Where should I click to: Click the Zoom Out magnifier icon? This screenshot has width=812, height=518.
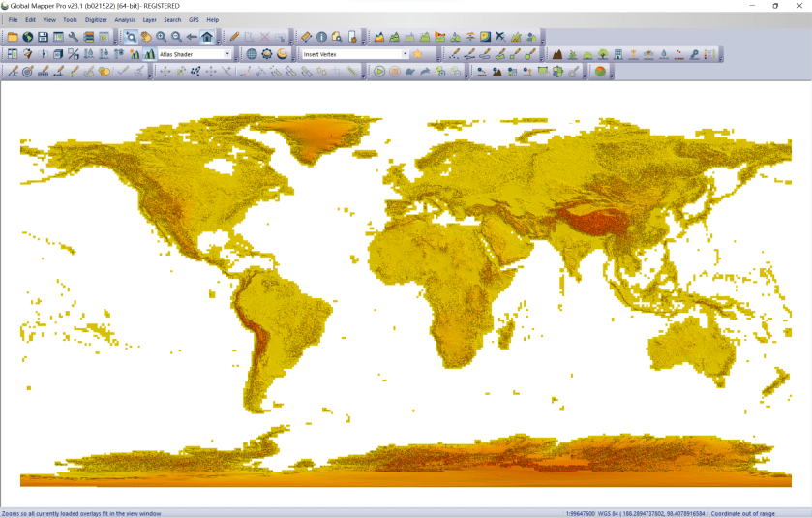pos(176,37)
